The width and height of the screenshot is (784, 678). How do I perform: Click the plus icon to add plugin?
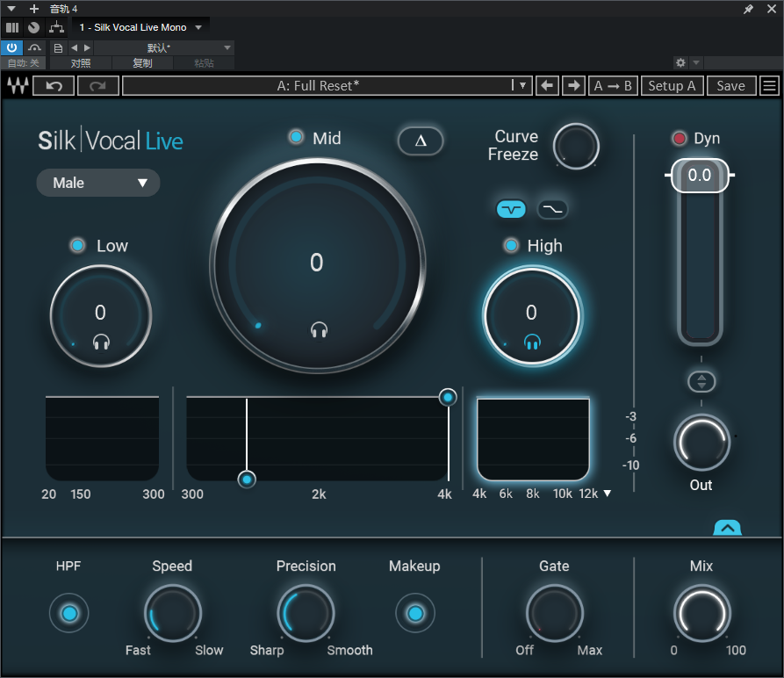point(34,9)
